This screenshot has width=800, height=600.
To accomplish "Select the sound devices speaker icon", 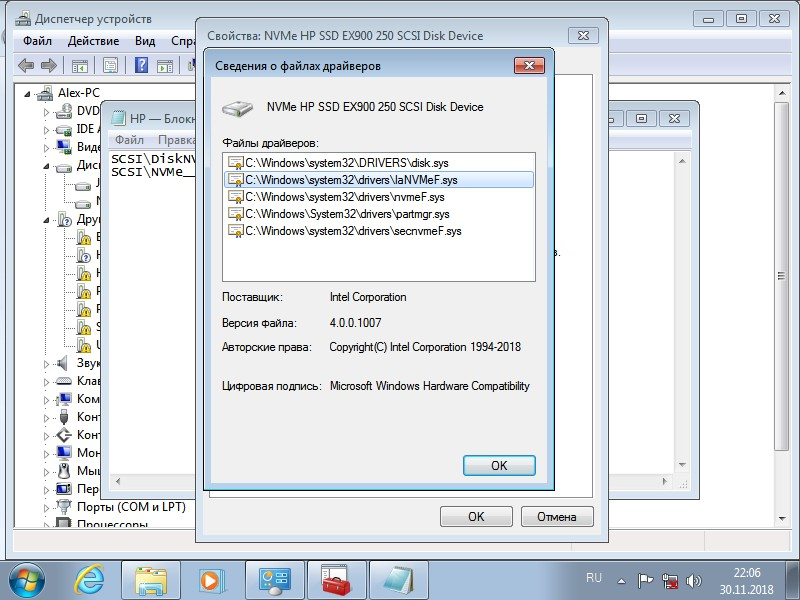I will tap(63, 363).
